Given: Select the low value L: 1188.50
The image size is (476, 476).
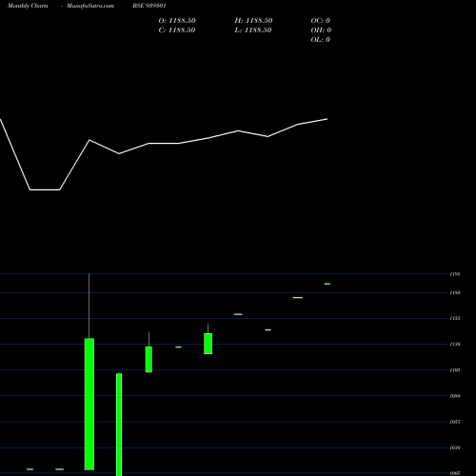Looking at the screenshot, I should tap(253, 30).
